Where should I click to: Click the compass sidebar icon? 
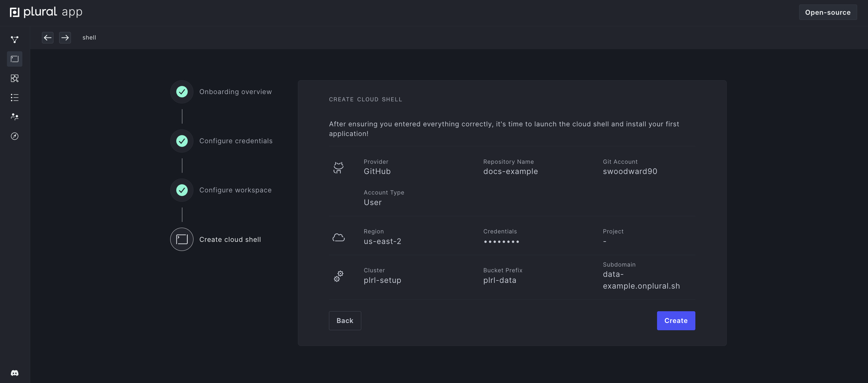pyautogui.click(x=14, y=136)
